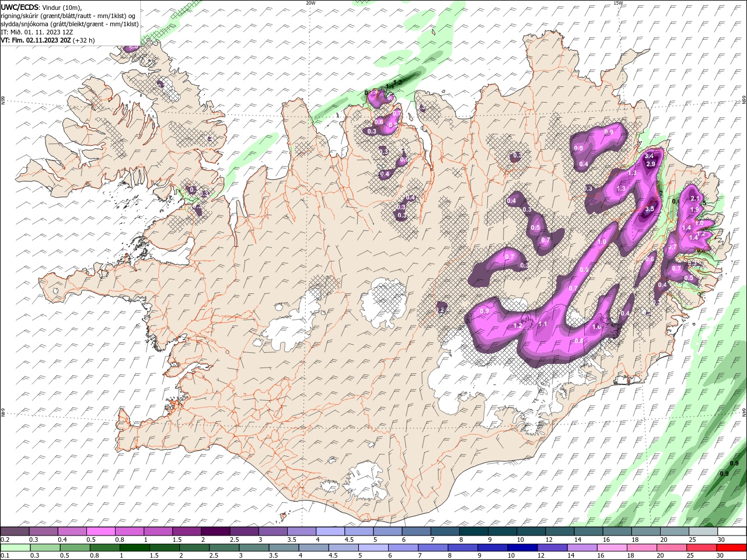Select dark blue rain swatch between 10 and 12
Viewport: 747px width, 560px height.
tap(522, 547)
